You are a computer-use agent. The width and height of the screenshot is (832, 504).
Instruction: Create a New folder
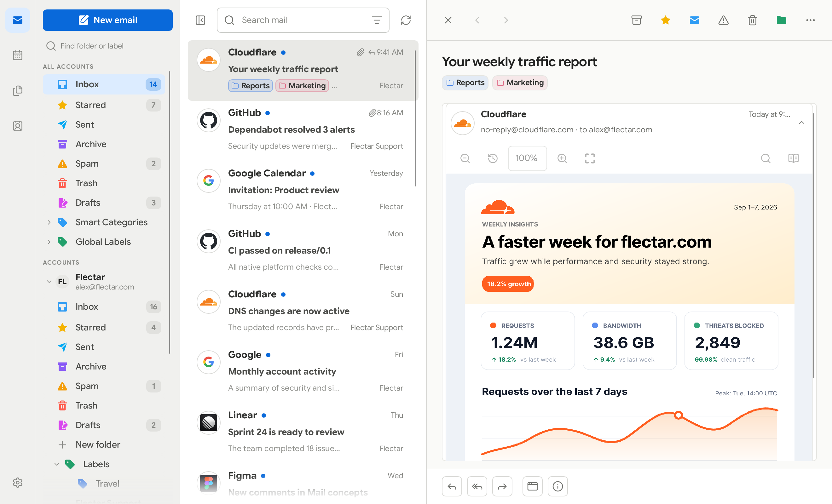(104, 444)
